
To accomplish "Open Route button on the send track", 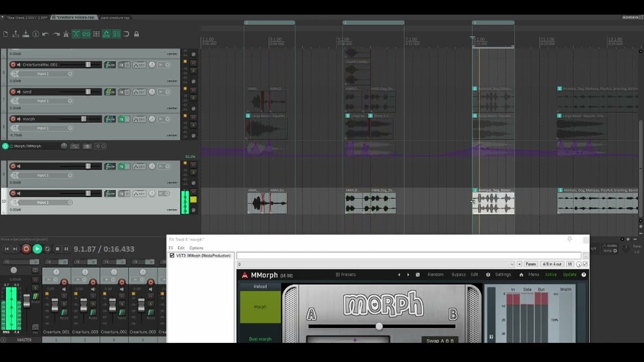I will pos(110,92).
